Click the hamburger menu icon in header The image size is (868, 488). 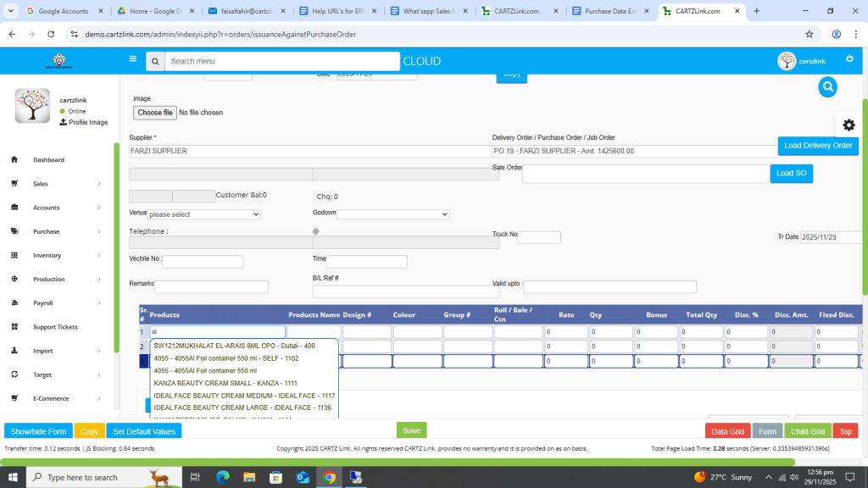click(x=133, y=59)
